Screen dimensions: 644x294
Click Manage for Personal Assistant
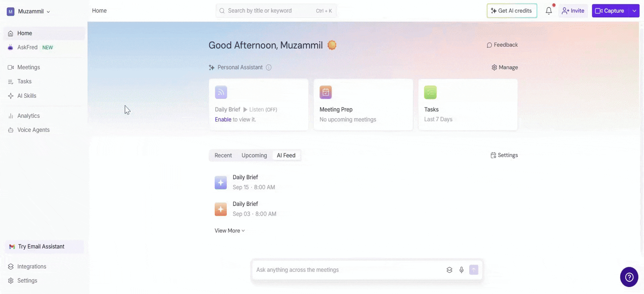point(505,67)
